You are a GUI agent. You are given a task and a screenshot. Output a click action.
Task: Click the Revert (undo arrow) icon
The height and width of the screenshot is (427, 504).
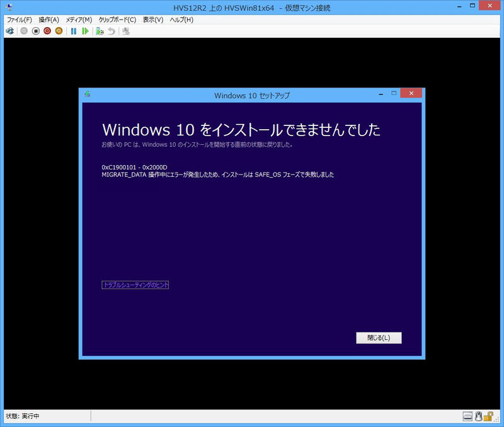[112, 31]
